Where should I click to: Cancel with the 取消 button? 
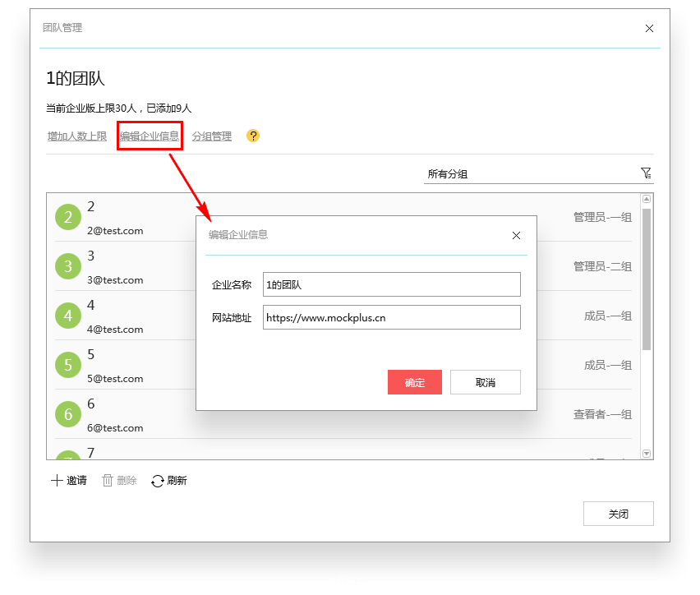point(486,382)
